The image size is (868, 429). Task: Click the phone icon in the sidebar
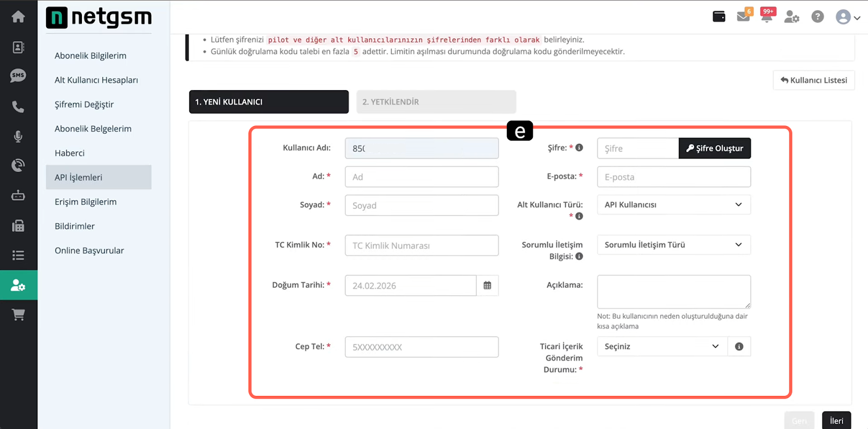point(18,106)
